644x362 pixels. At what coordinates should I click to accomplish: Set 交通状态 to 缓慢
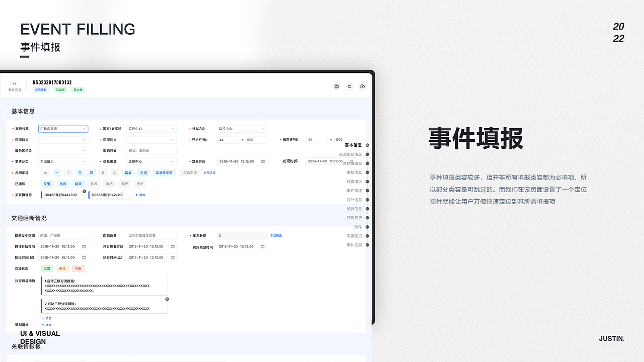tap(62, 268)
